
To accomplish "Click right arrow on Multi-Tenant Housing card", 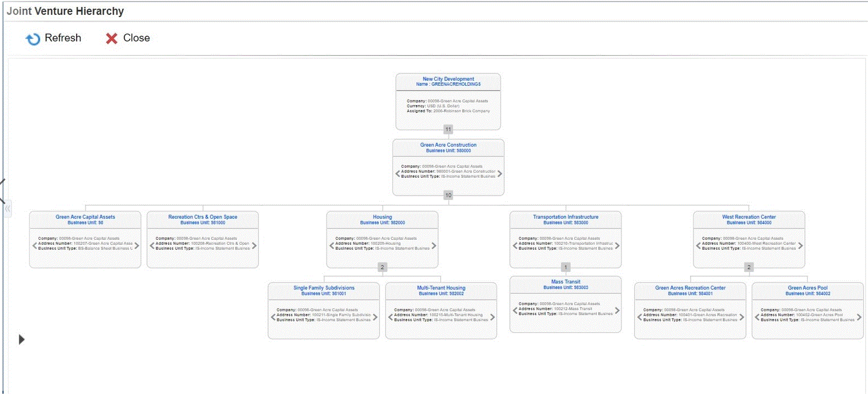I will coord(492,317).
